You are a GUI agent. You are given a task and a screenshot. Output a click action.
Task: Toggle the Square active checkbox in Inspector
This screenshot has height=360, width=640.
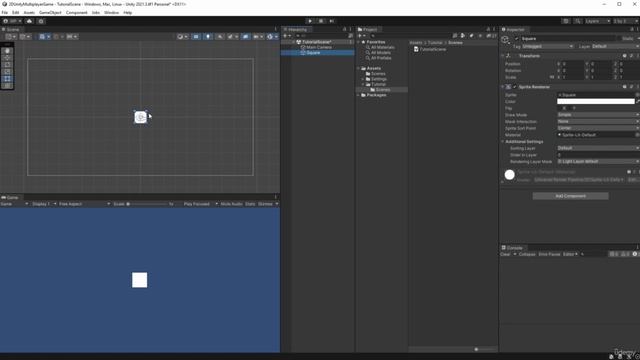(x=516, y=38)
